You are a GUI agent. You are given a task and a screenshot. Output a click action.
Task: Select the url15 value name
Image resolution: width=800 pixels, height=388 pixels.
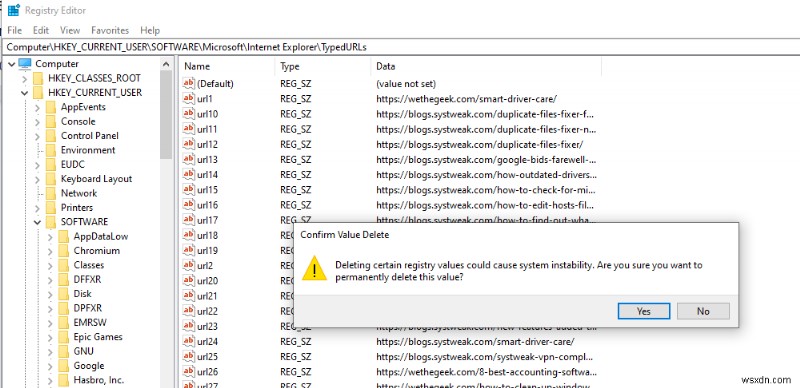(207, 189)
